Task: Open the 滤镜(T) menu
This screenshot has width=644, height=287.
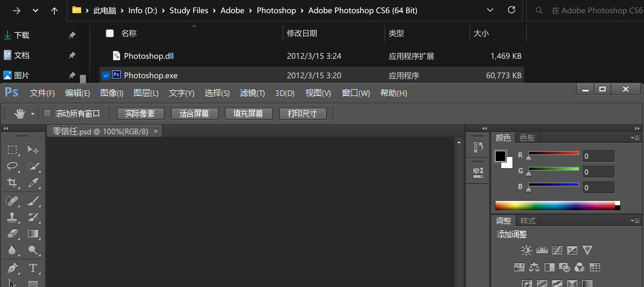Action: (x=252, y=93)
